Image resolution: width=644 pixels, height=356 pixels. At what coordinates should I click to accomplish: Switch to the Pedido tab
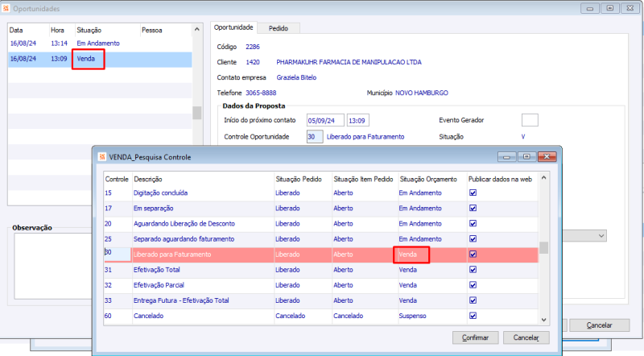tap(279, 28)
